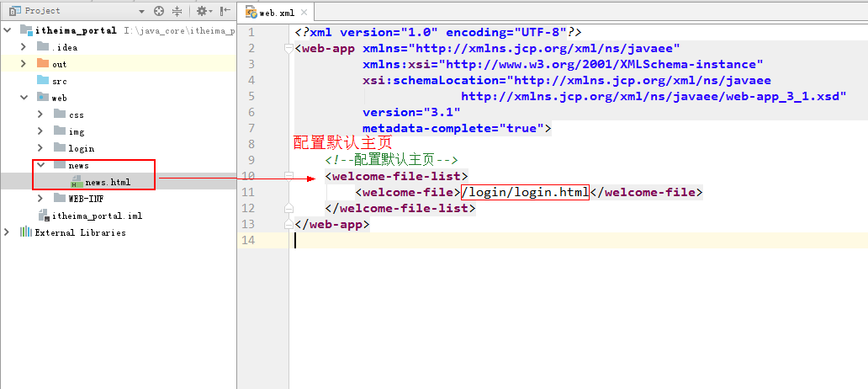Expand the .idea folder chevron
The height and width of the screenshot is (389, 868).
tap(24, 46)
